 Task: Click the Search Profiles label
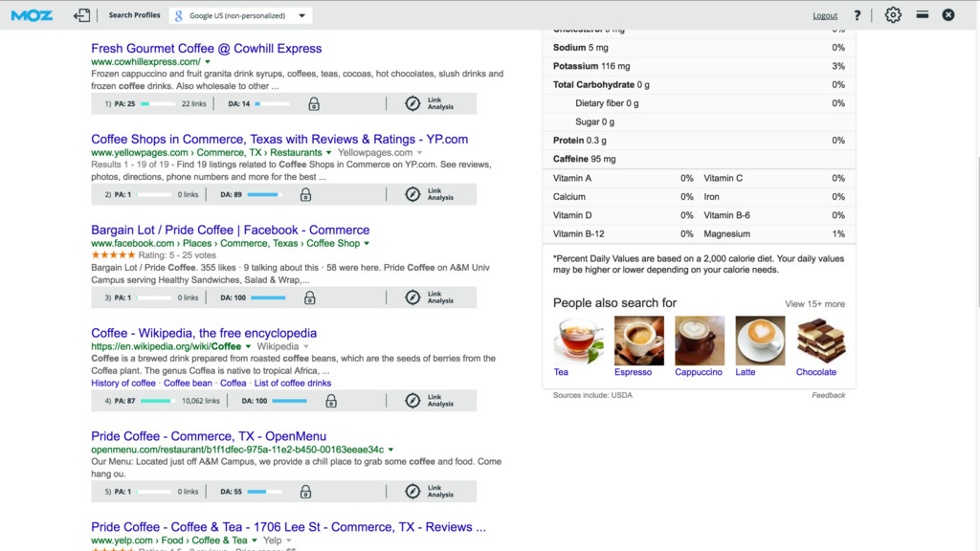point(134,15)
